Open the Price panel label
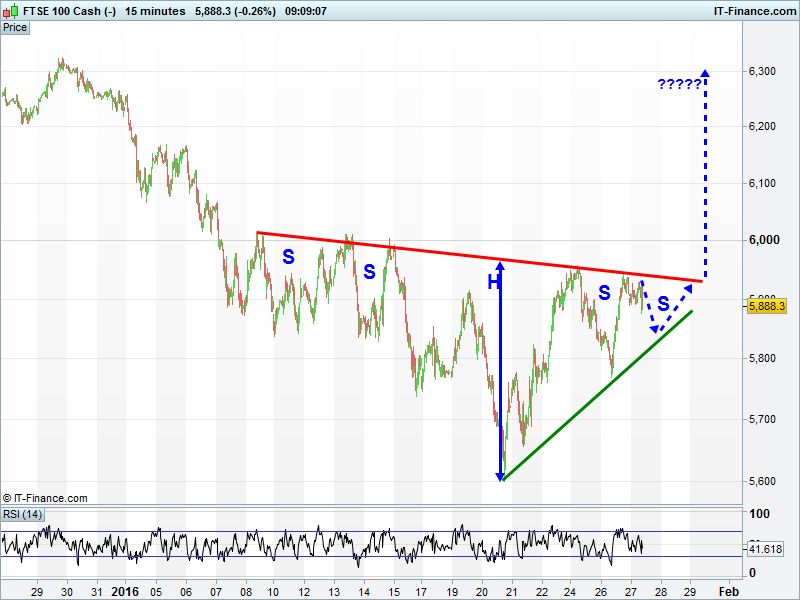 [15, 28]
